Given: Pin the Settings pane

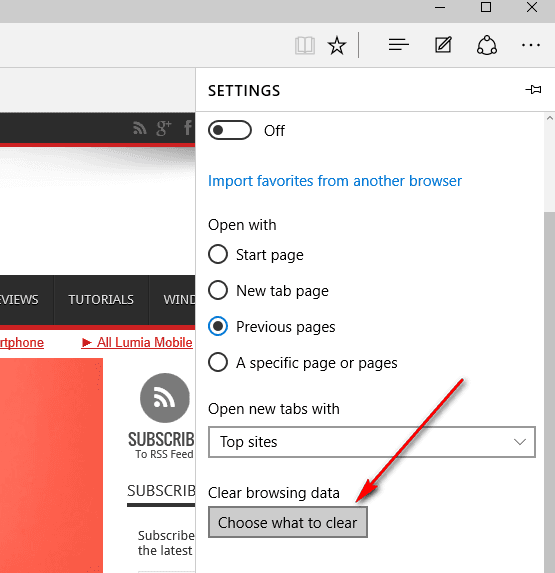Looking at the screenshot, I should [533, 90].
